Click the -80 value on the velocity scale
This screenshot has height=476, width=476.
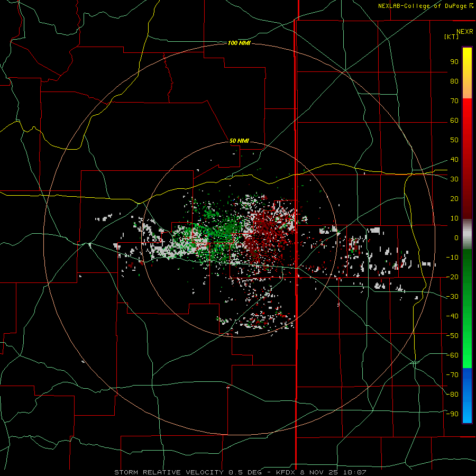tap(452, 395)
